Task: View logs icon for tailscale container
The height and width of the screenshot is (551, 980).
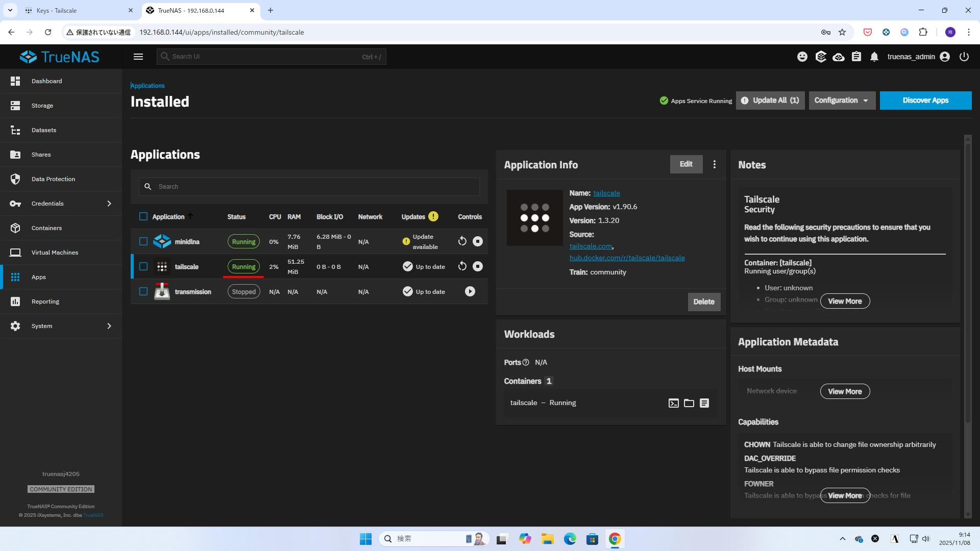Action: click(x=704, y=403)
